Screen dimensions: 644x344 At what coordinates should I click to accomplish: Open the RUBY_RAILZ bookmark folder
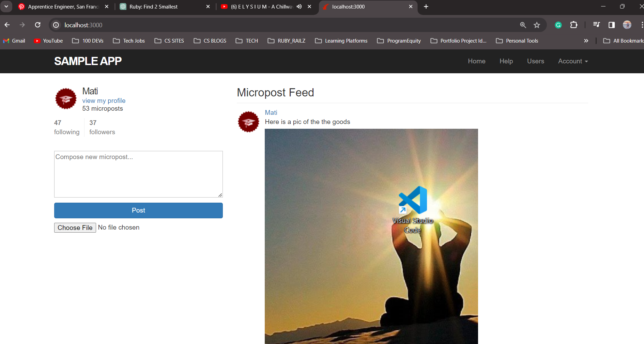pos(287,41)
